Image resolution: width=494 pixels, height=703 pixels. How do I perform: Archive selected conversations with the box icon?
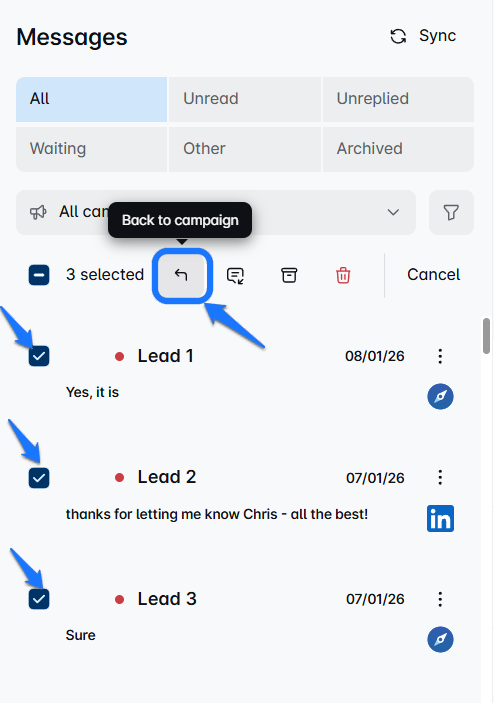(289, 275)
